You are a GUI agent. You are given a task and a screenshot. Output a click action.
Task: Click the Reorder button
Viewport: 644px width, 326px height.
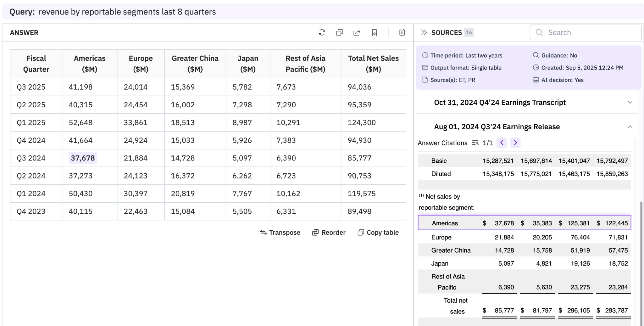click(x=329, y=233)
